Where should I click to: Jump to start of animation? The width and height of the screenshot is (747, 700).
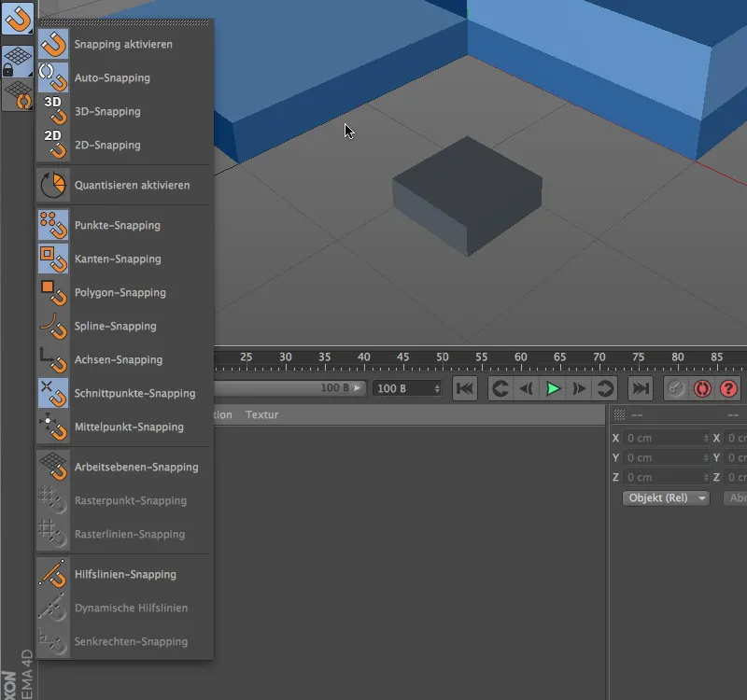(x=464, y=388)
